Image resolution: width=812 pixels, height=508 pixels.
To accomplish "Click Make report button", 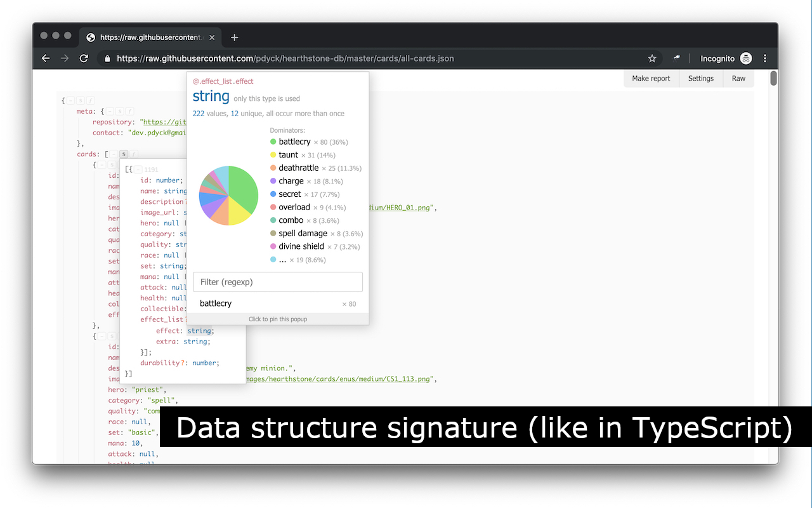I will pos(651,79).
